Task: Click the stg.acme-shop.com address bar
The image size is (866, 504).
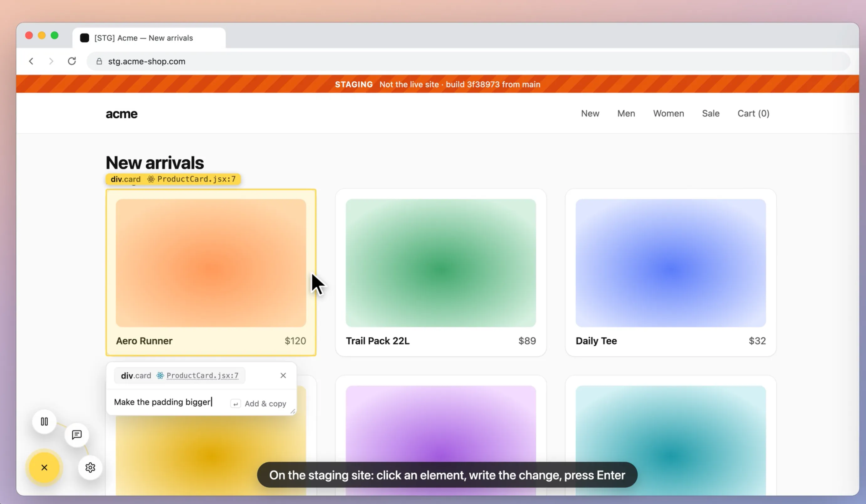Action: coord(468,61)
